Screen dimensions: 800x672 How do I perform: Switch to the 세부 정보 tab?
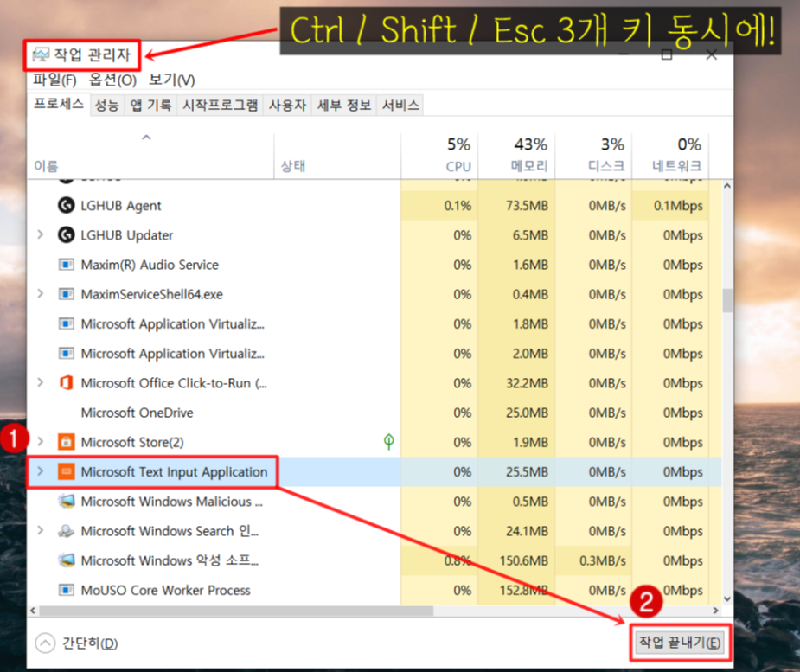[x=344, y=106]
